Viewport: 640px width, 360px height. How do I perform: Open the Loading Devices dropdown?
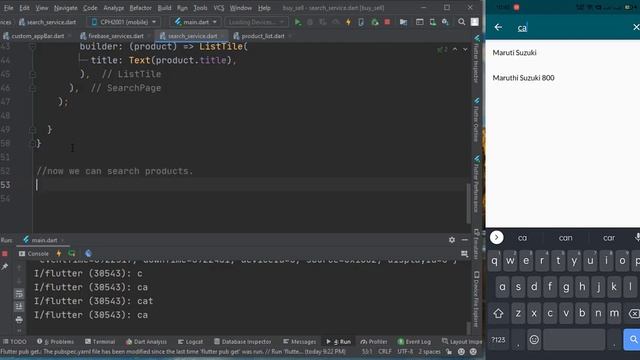coord(256,22)
